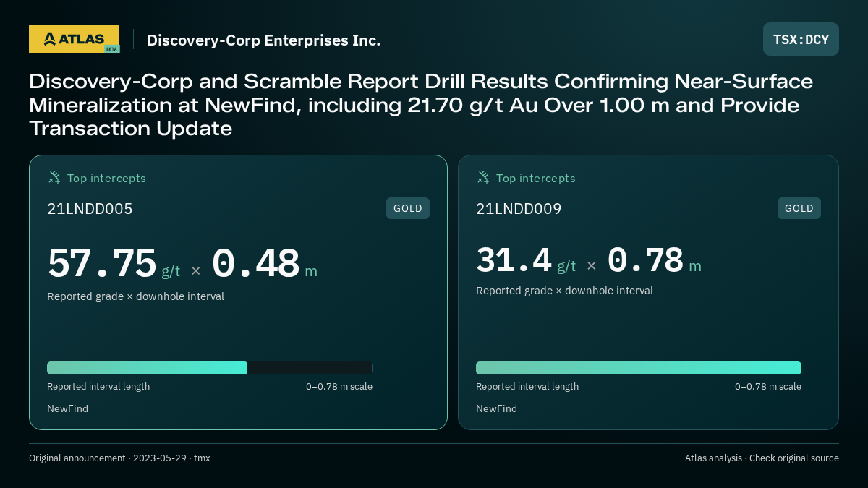The width and height of the screenshot is (868, 488).
Task: Click the interval length bar on the 21LNDD009 card
Action: [639, 368]
